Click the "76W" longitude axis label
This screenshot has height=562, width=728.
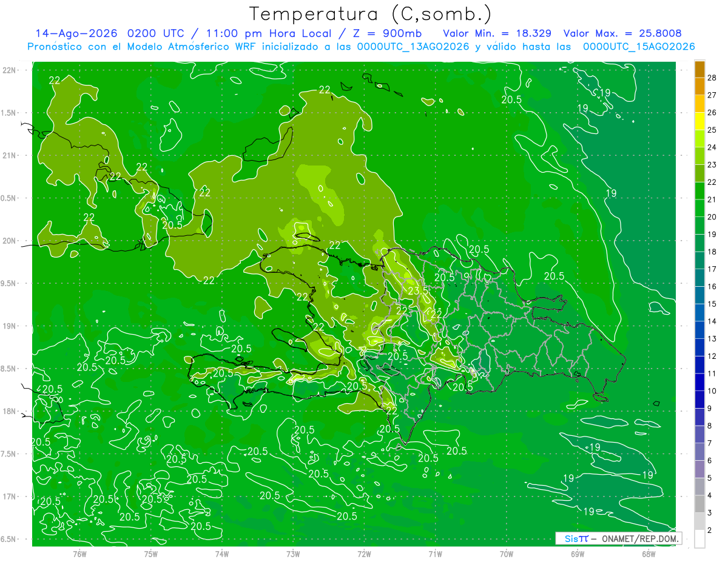pyautogui.click(x=79, y=554)
